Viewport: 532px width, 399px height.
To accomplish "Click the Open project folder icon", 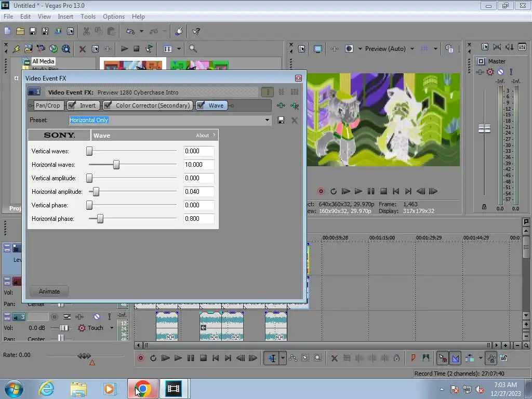I will (20, 31).
